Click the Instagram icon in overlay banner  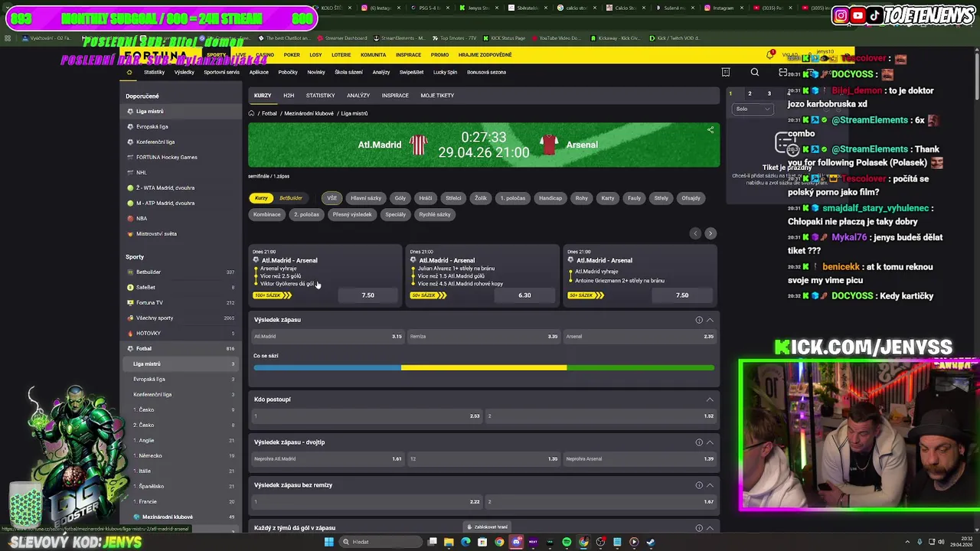pyautogui.click(x=841, y=15)
